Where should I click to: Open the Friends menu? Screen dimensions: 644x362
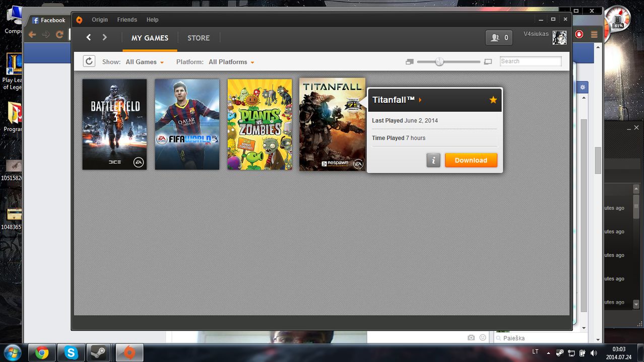pos(127,20)
